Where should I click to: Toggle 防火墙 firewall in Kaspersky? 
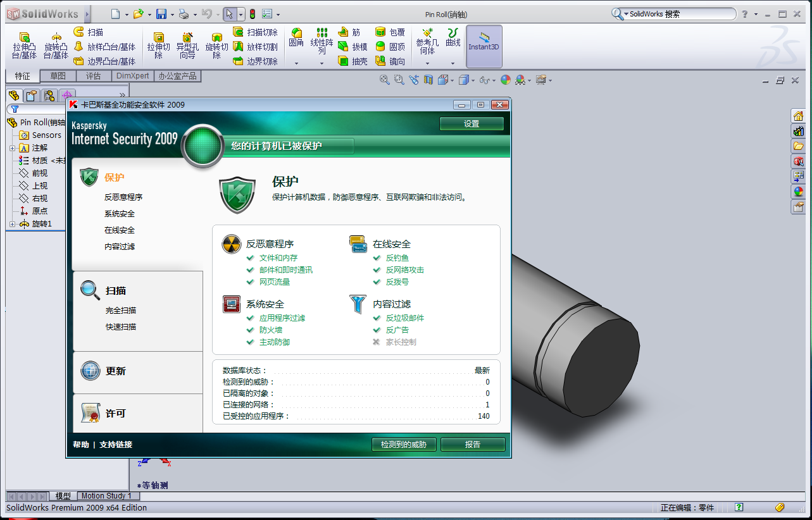point(270,330)
